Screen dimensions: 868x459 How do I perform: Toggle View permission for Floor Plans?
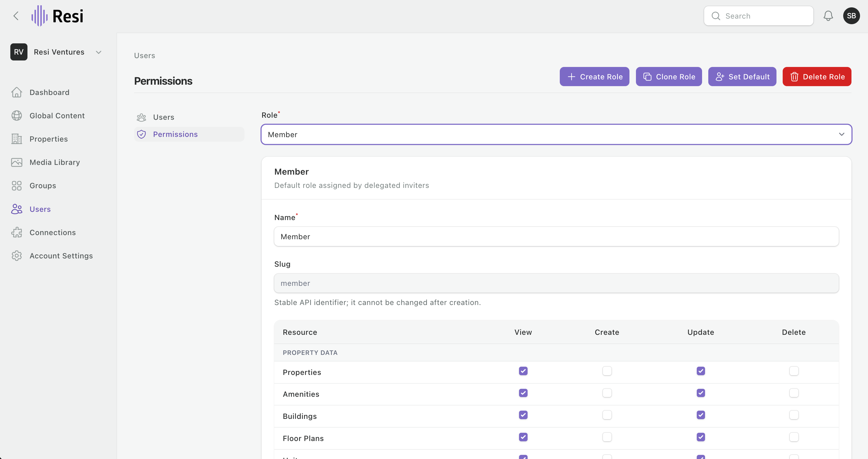(x=523, y=437)
